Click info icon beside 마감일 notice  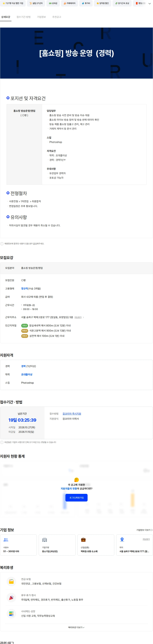pyautogui.click(x=2, y=442)
